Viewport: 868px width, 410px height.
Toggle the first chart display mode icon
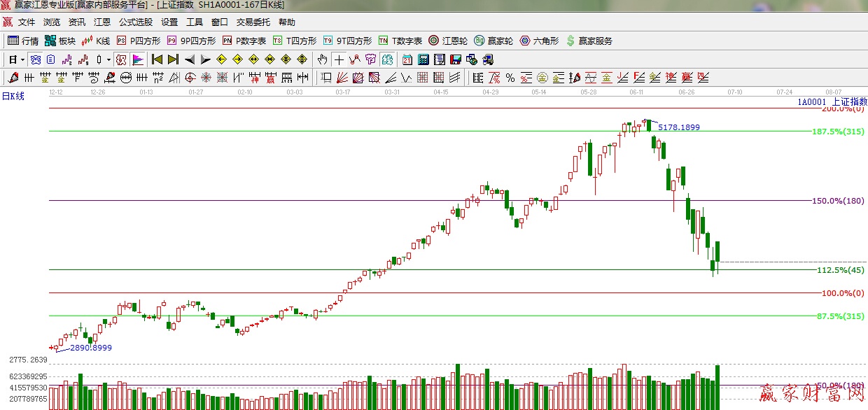pos(36,59)
